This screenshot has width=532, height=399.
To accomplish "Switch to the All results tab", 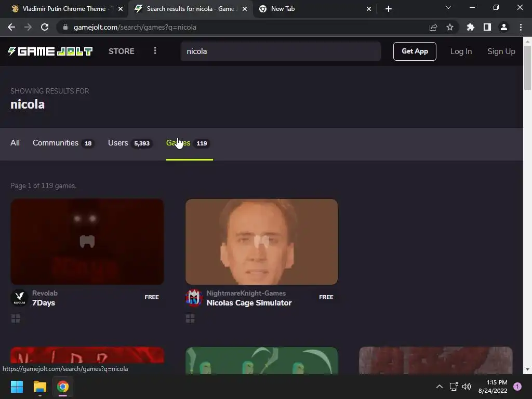I will coord(15,143).
